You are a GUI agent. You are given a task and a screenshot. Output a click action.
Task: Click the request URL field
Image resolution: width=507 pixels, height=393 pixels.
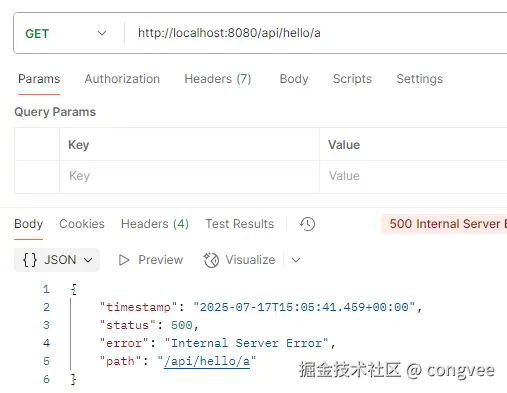tap(317, 33)
